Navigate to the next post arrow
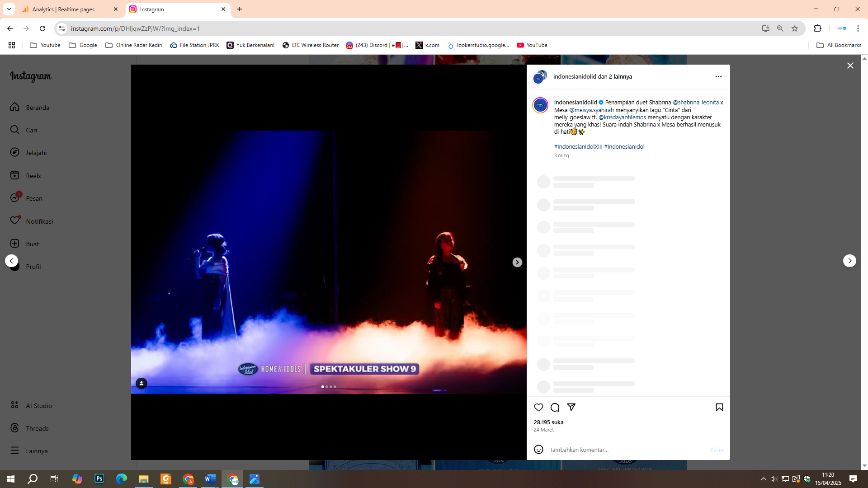Screen dimensions: 868x488 849,261
